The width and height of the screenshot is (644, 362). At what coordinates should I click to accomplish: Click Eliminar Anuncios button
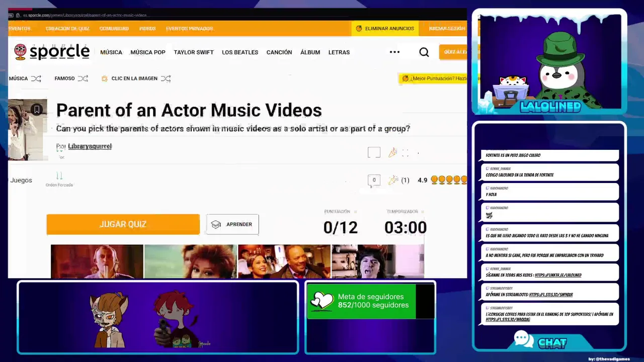pyautogui.click(x=385, y=29)
